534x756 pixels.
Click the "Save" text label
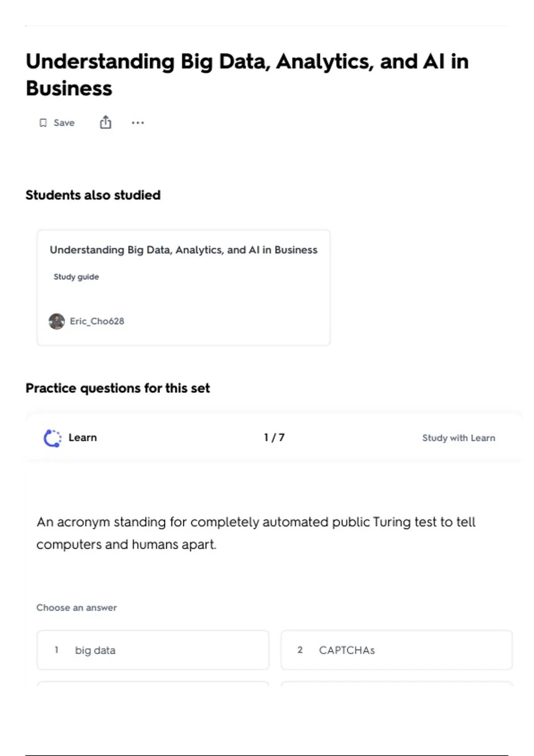pos(64,123)
